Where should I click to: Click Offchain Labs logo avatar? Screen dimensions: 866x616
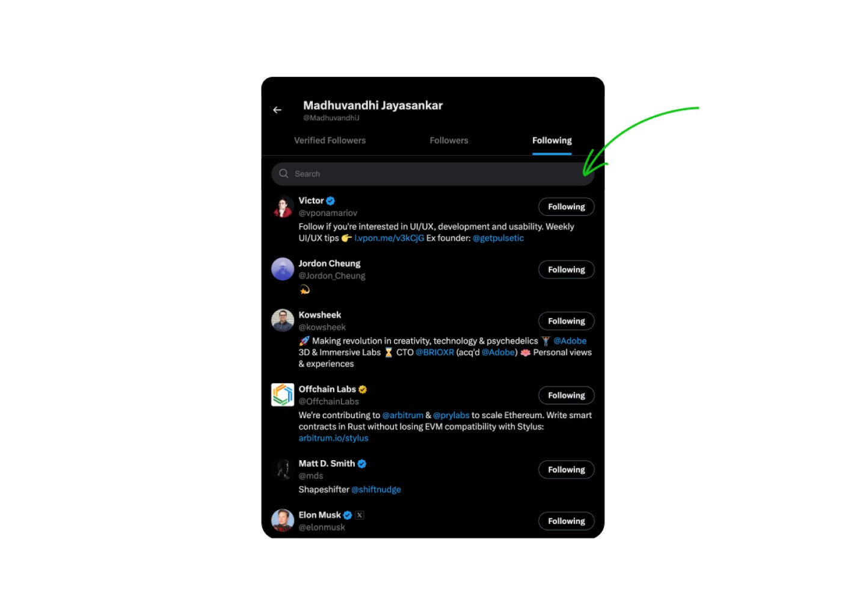283,395
